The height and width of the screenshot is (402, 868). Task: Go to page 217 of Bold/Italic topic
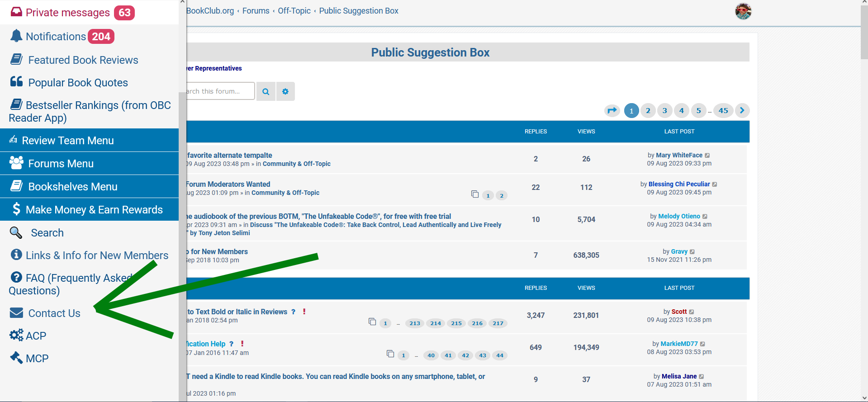tap(498, 323)
